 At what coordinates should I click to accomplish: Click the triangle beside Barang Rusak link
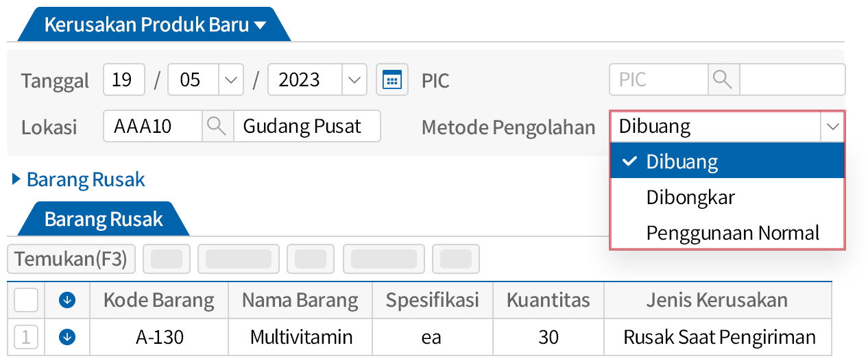click(16, 180)
